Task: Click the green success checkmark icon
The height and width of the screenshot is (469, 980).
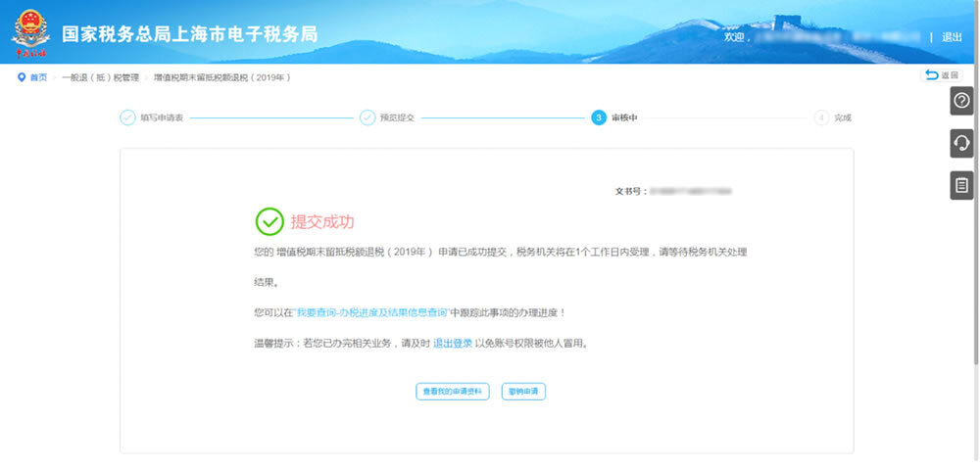Action: [269, 222]
